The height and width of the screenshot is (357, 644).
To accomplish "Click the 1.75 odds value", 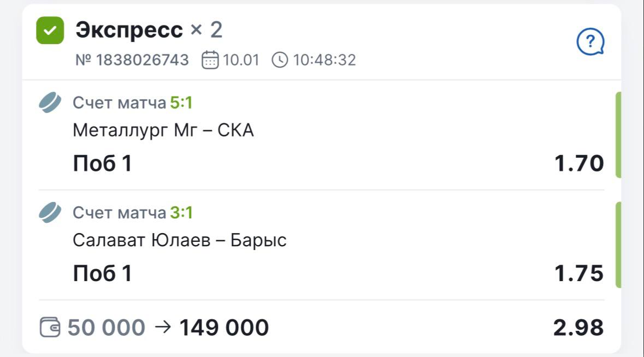I will coord(579,273).
